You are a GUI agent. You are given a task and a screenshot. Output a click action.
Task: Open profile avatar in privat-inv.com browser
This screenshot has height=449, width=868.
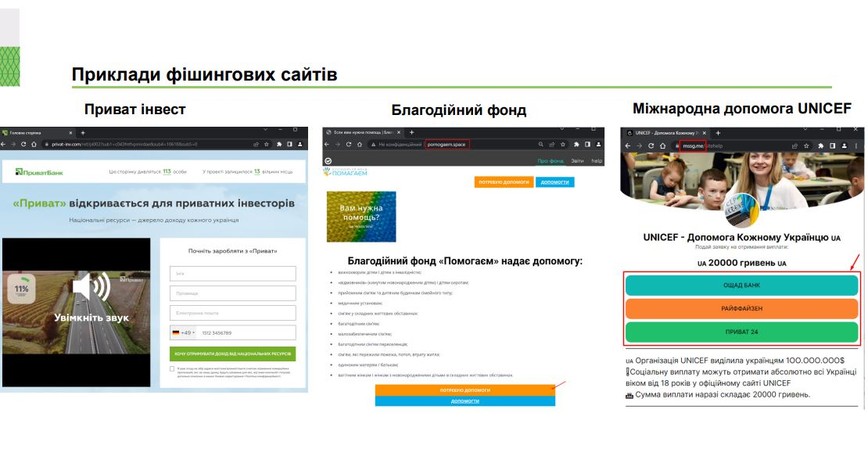[x=300, y=145]
